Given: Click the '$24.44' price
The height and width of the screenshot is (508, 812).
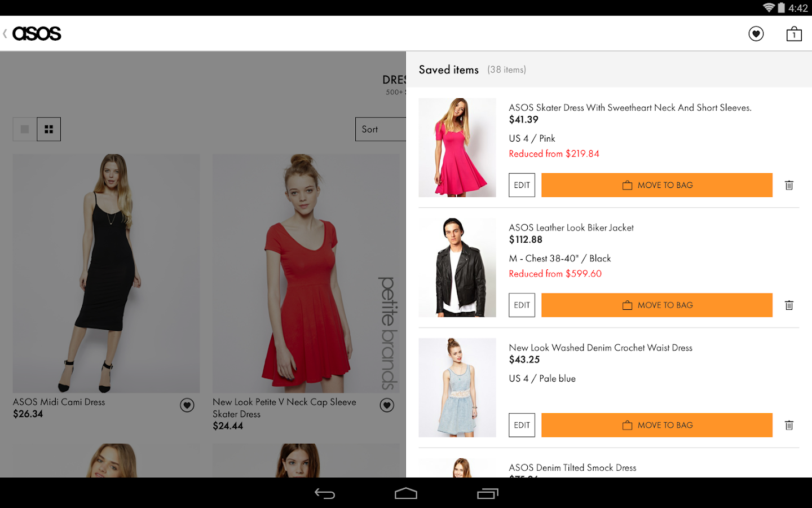Looking at the screenshot, I should [x=228, y=426].
